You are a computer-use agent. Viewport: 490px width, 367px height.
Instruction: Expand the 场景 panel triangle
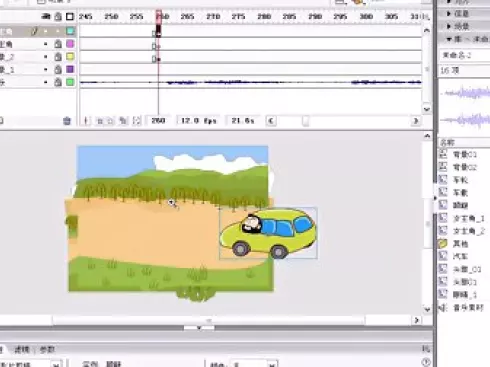click(449, 26)
